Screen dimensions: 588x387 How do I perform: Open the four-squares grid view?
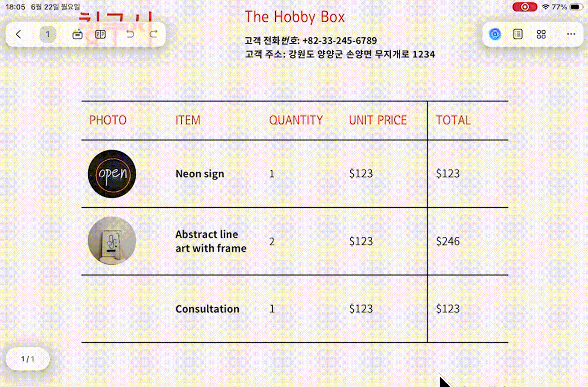[x=541, y=34]
